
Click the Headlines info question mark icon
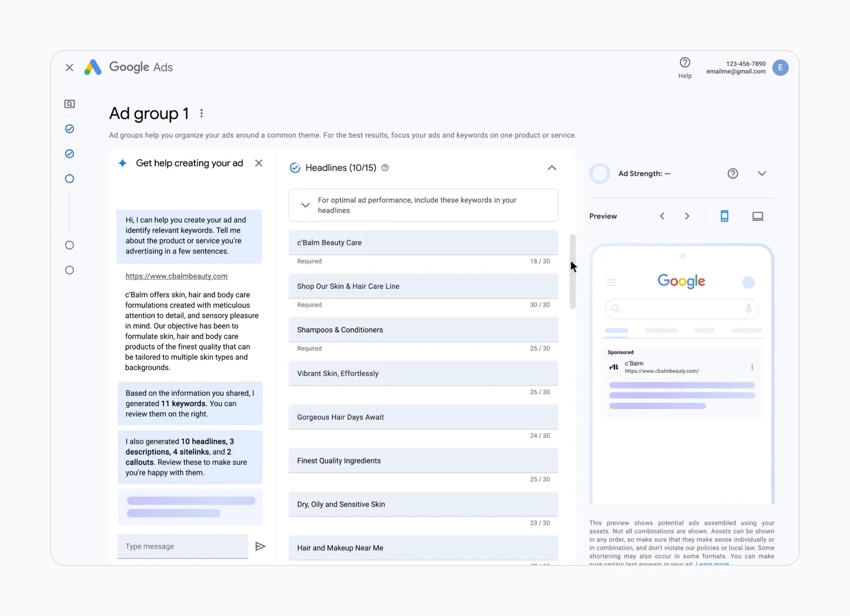(x=385, y=168)
